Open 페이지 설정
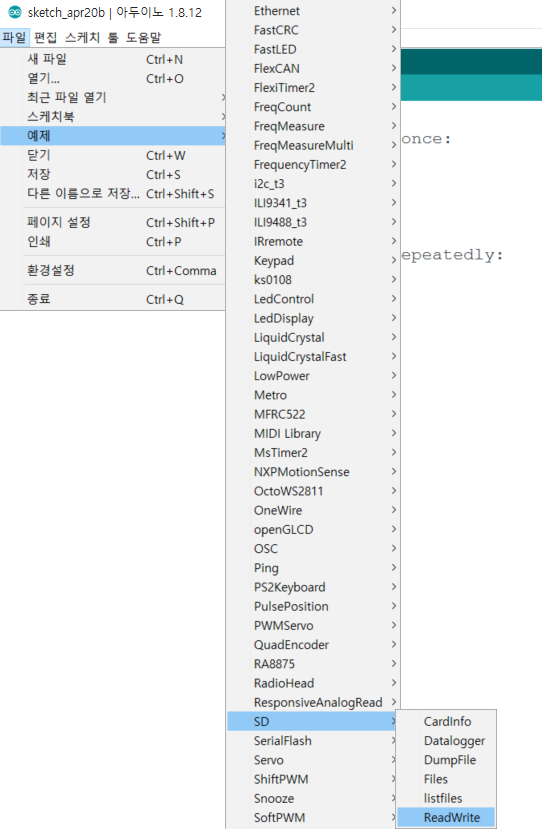Viewport: 542px width, 829px height. click(x=113, y=222)
